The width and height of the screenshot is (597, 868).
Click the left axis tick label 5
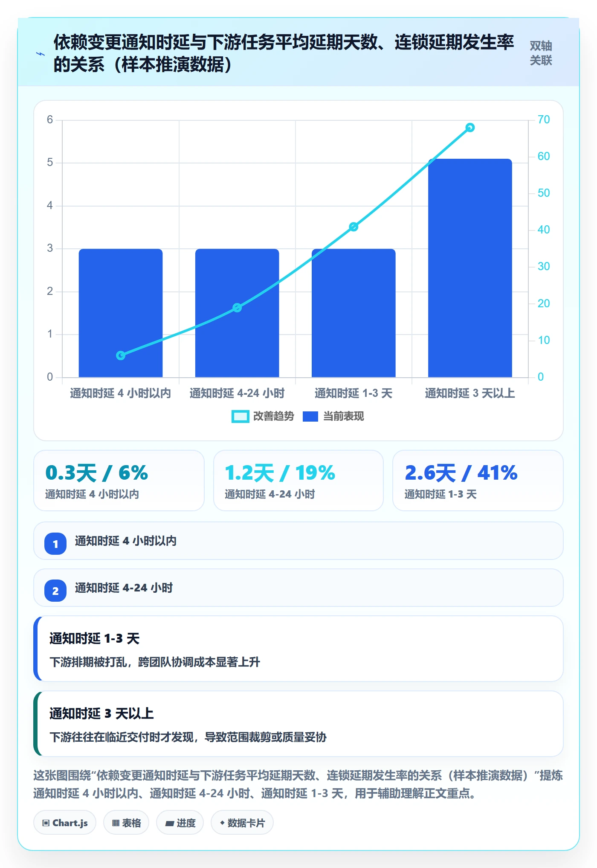click(x=50, y=163)
